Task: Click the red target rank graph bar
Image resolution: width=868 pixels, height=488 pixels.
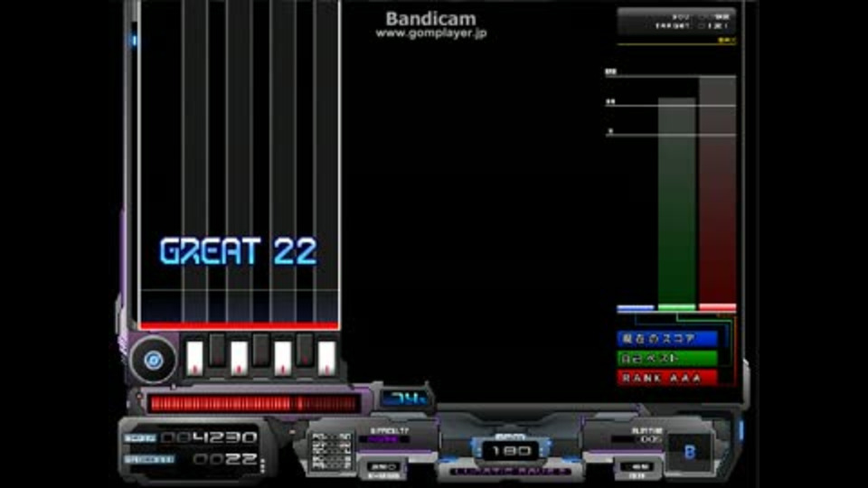Action: pos(717,192)
